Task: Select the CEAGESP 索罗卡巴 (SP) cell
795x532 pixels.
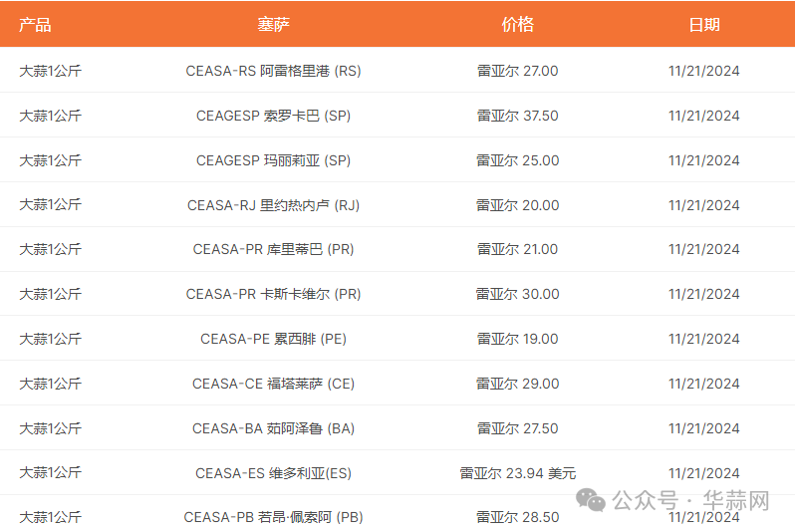Action: coord(273,116)
